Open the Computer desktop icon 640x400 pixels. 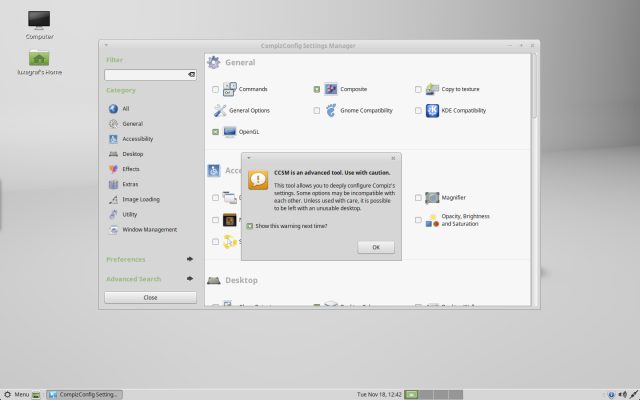click(39, 20)
